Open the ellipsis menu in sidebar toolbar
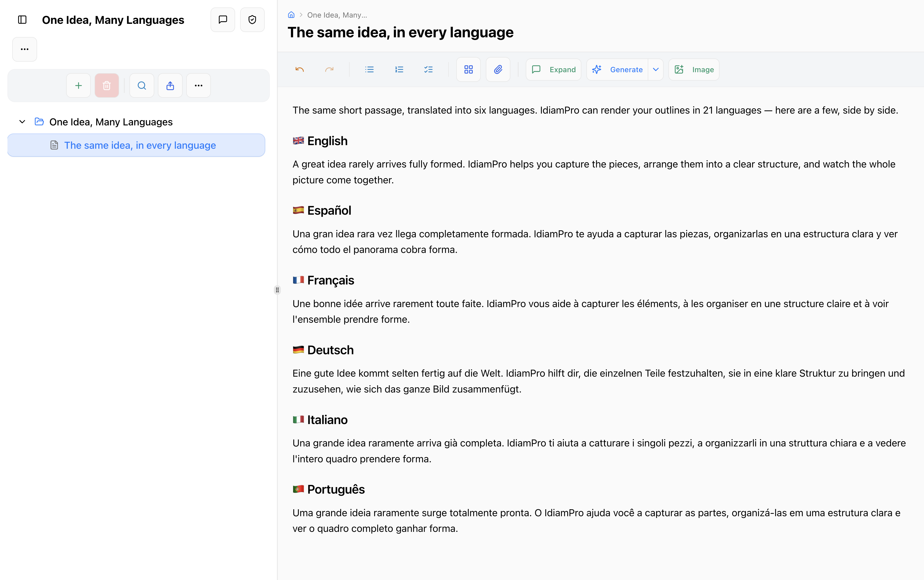This screenshot has width=924, height=580. 199,85
